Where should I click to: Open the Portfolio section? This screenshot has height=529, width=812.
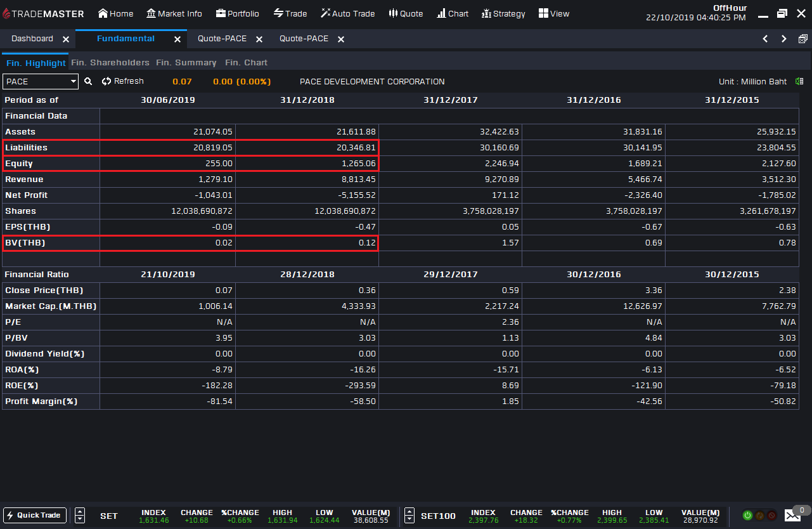coord(238,13)
